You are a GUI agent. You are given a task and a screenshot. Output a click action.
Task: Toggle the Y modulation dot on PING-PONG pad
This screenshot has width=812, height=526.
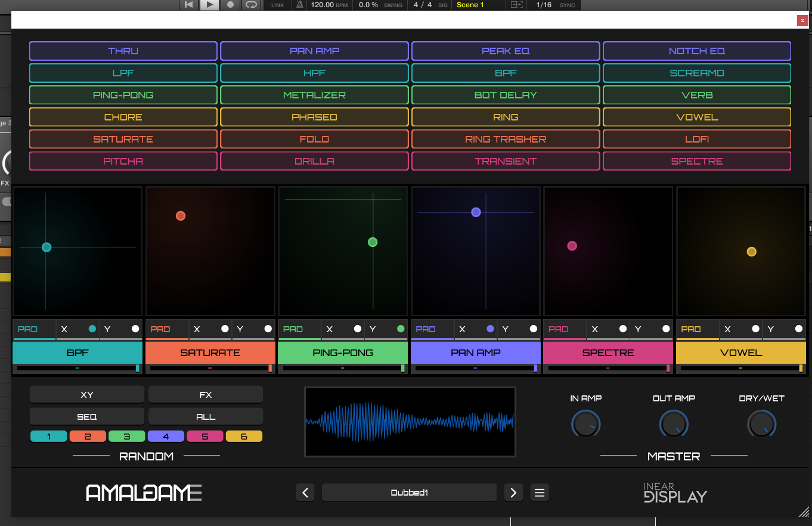click(401, 329)
